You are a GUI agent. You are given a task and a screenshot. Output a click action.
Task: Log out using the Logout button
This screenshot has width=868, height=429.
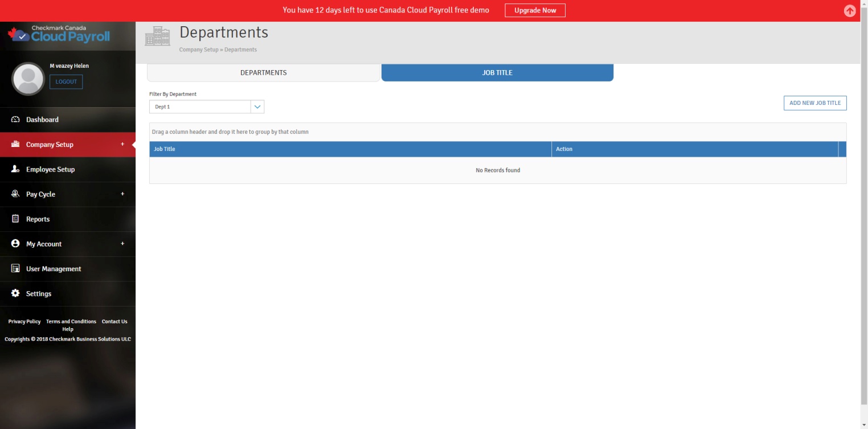point(66,82)
